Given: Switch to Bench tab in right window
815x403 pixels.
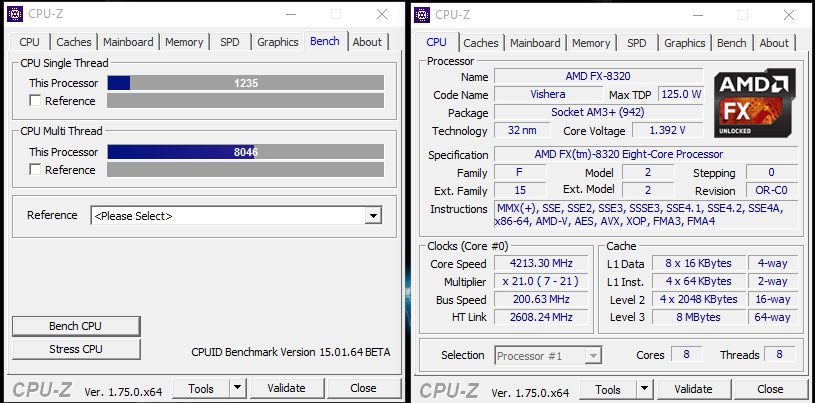Looking at the screenshot, I should pyautogui.click(x=732, y=43).
